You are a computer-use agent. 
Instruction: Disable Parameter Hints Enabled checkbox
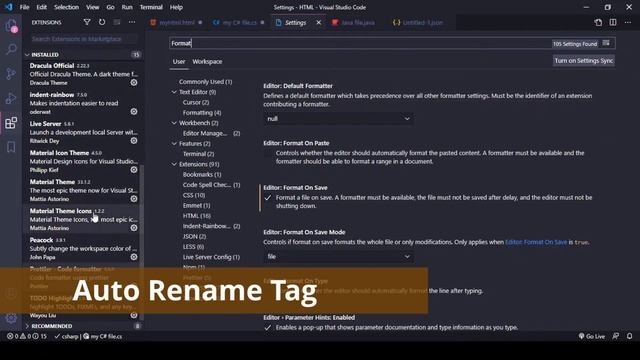pos(268,328)
